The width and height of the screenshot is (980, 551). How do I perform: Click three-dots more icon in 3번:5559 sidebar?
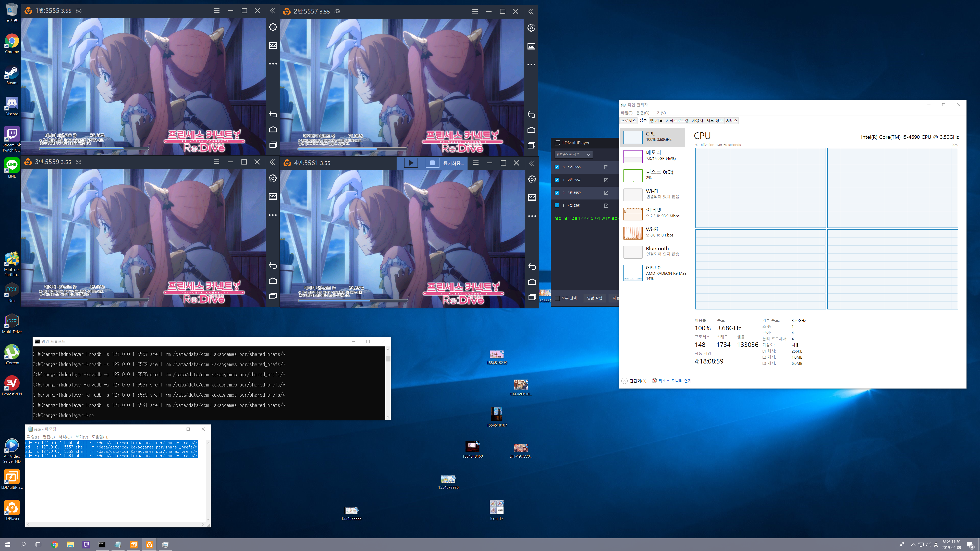[273, 215]
